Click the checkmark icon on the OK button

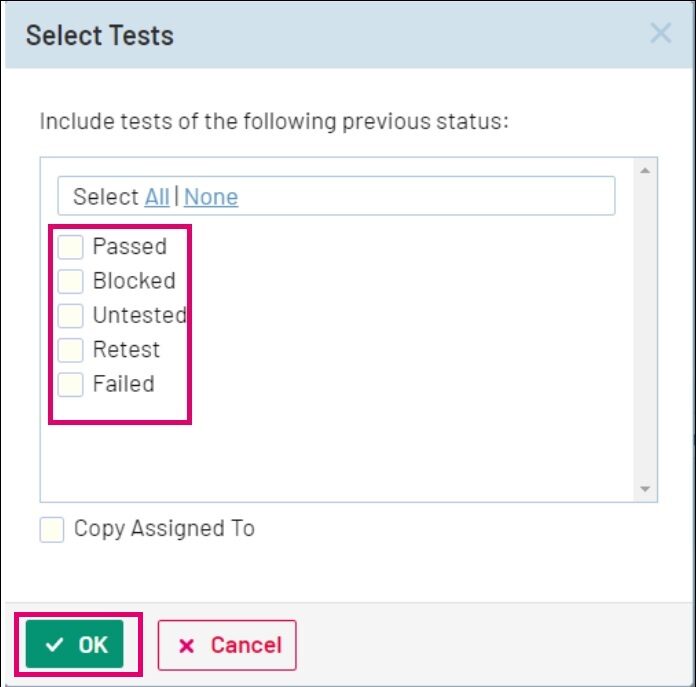[x=55, y=645]
